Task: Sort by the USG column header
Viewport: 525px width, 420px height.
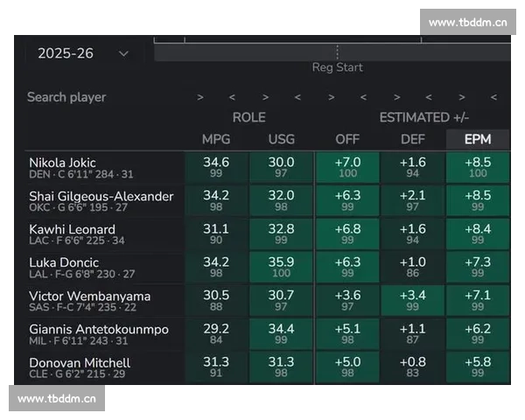Action: pos(282,139)
